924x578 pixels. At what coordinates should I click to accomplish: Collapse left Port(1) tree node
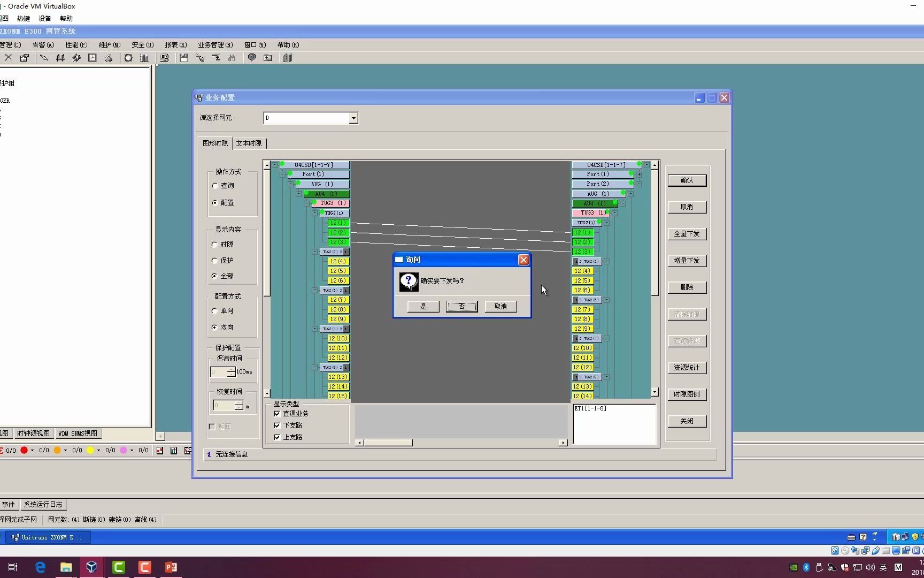282,174
